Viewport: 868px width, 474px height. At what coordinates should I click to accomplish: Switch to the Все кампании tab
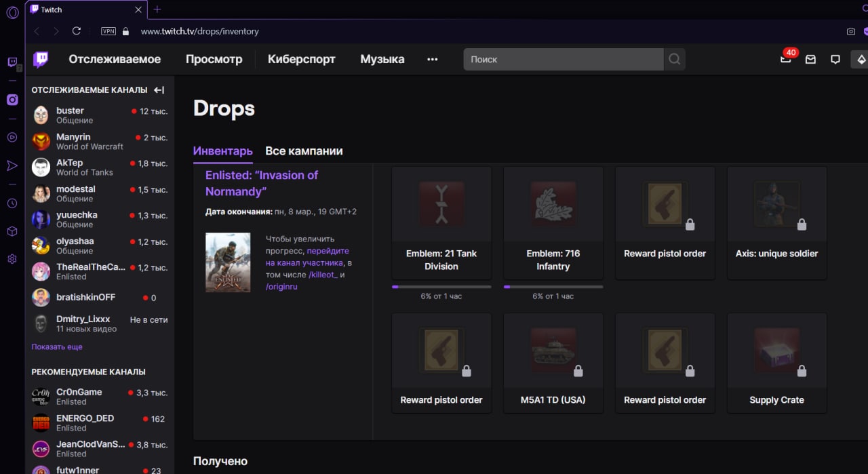[304, 151]
